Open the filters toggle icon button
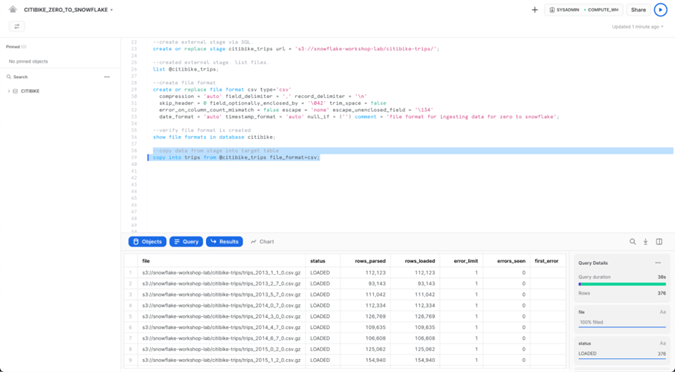The width and height of the screenshot is (675, 372). (17, 26)
